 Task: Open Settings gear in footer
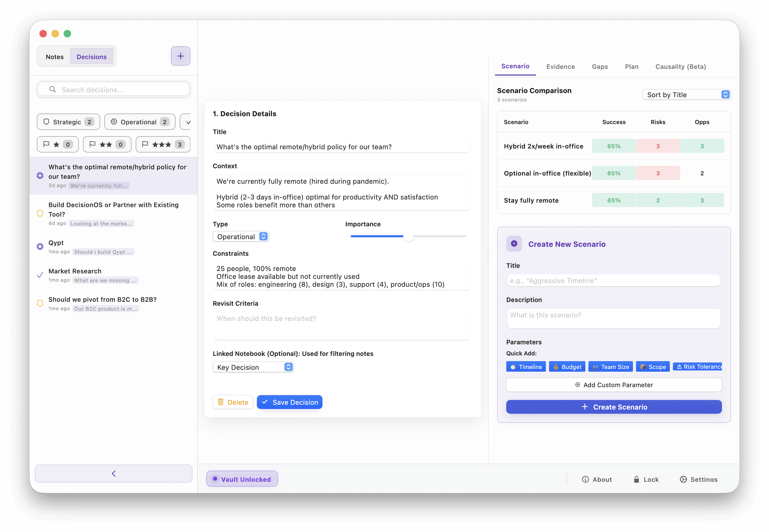pos(683,479)
